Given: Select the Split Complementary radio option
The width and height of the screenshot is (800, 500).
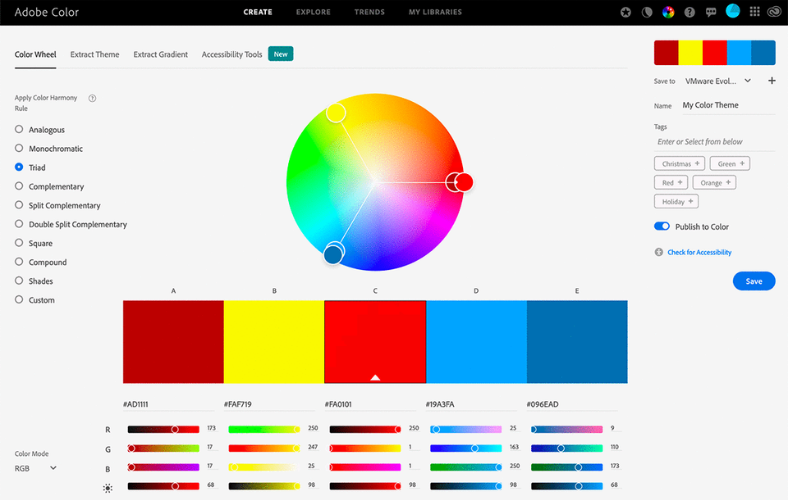Looking at the screenshot, I should point(19,205).
